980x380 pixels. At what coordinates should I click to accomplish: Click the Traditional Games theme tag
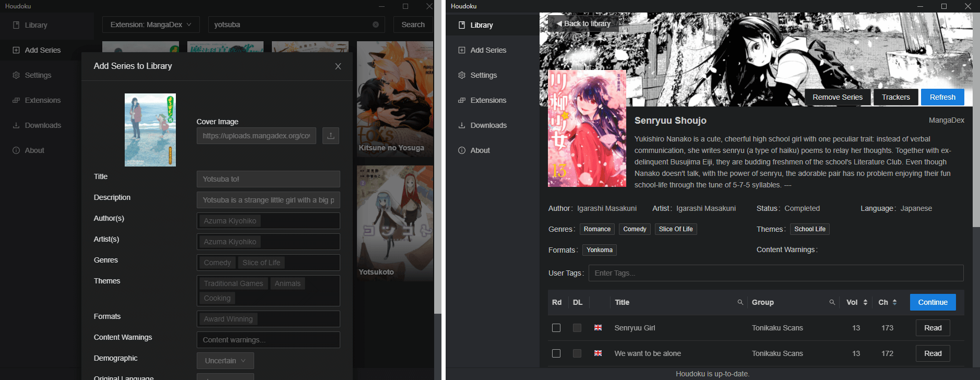pyautogui.click(x=233, y=283)
